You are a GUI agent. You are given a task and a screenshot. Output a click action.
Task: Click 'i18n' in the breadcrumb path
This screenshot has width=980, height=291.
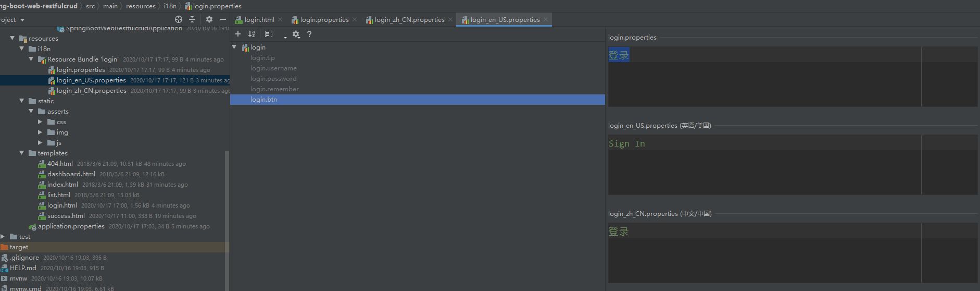(x=170, y=6)
